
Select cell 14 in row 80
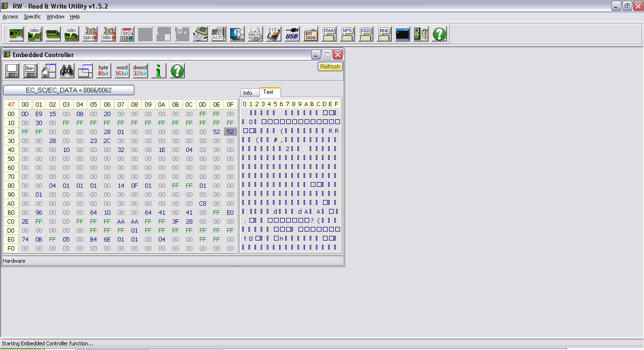click(x=121, y=185)
